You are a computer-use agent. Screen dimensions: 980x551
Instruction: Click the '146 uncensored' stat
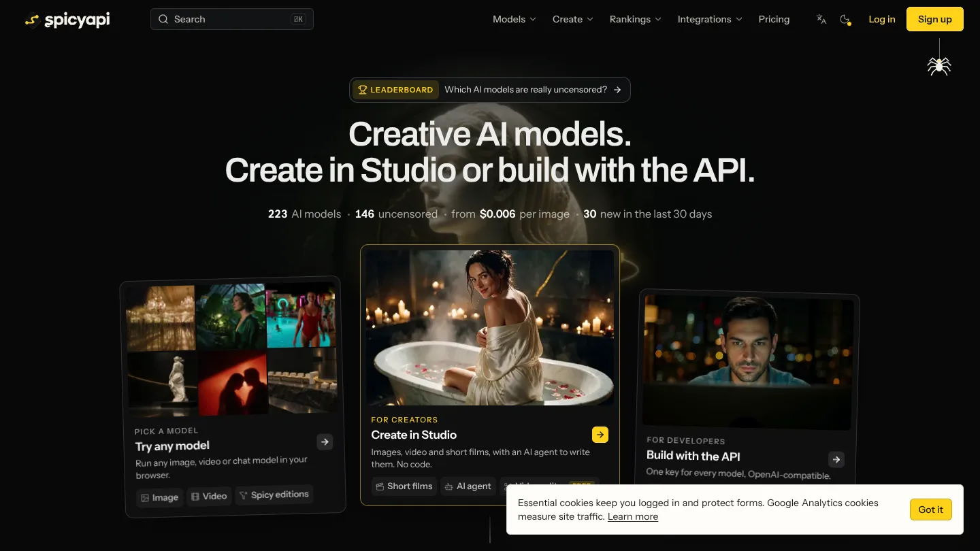point(396,214)
